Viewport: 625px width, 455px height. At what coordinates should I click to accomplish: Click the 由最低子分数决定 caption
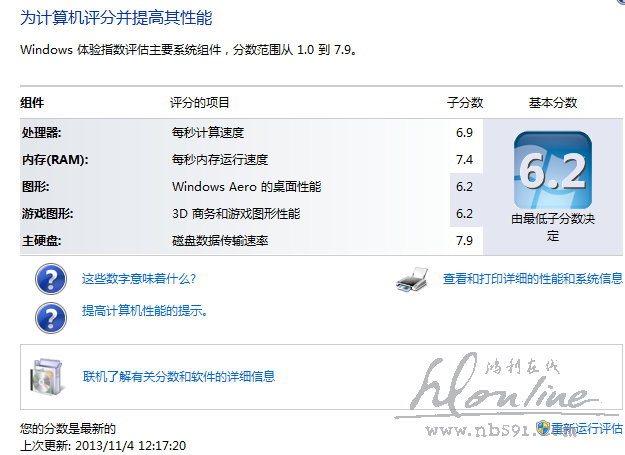[553, 227]
